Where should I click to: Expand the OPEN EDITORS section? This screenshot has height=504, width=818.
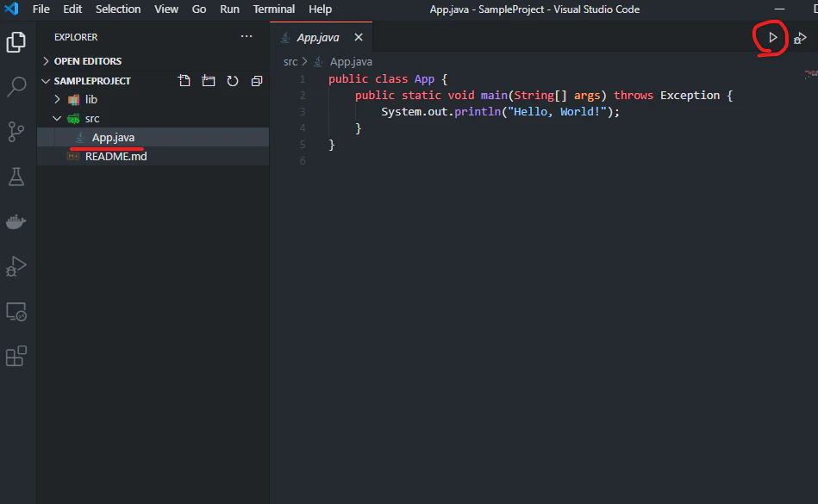point(46,60)
